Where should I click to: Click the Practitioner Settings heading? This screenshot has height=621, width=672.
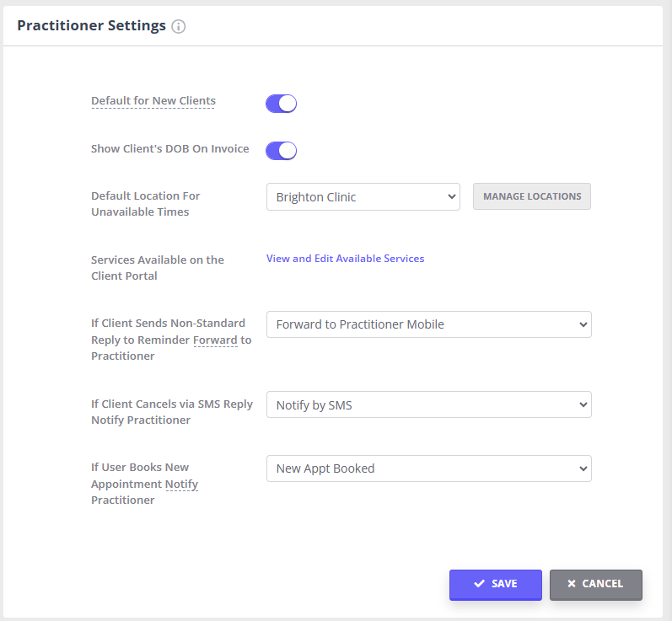(x=91, y=25)
